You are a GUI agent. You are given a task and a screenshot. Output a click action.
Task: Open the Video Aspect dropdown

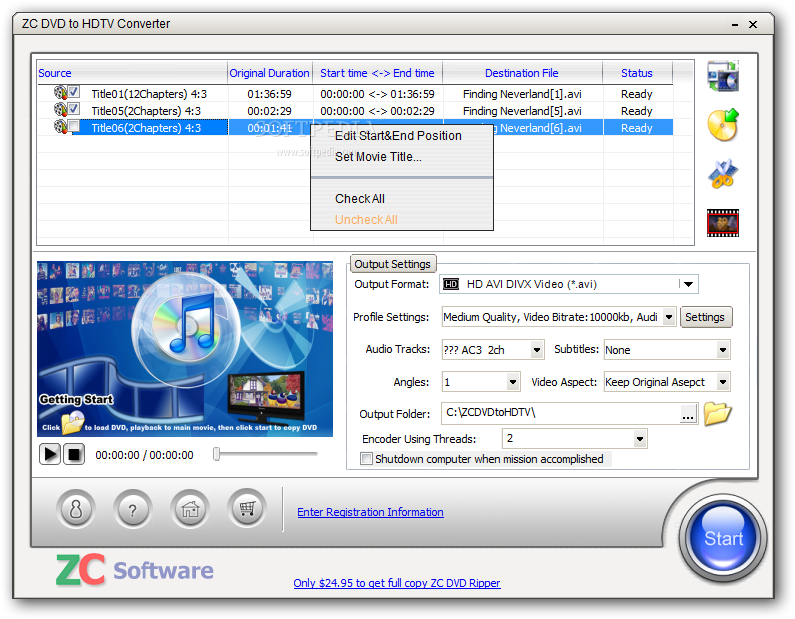[723, 382]
